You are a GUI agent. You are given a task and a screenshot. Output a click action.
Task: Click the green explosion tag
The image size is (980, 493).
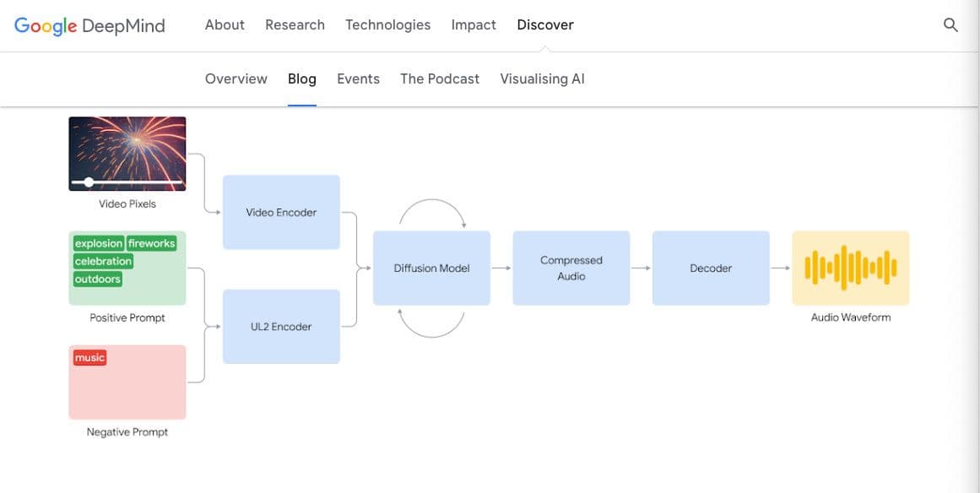[99, 244]
